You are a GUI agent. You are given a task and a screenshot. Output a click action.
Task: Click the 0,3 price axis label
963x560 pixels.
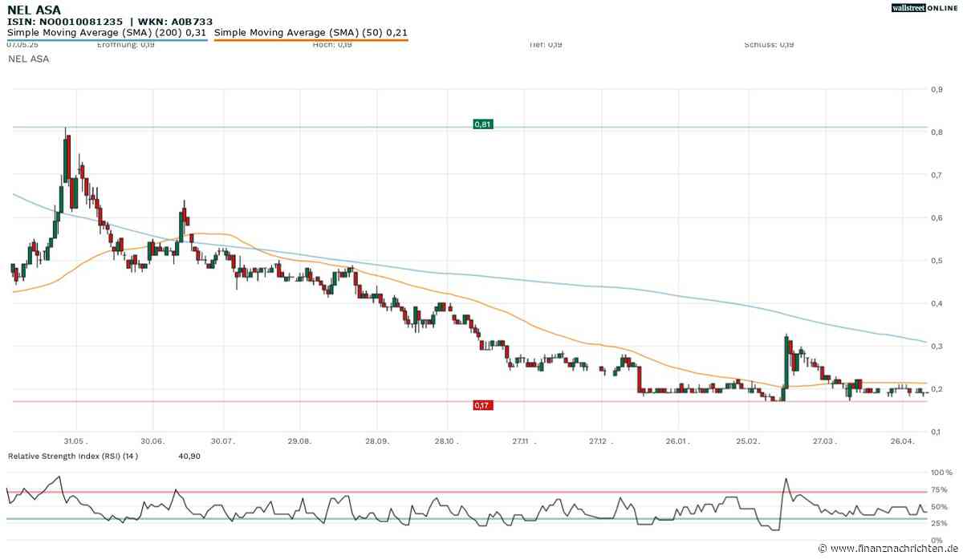click(937, 347)
